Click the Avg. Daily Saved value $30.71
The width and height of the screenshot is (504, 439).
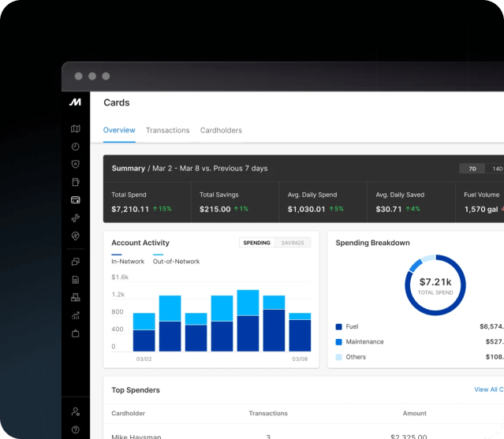389,209
